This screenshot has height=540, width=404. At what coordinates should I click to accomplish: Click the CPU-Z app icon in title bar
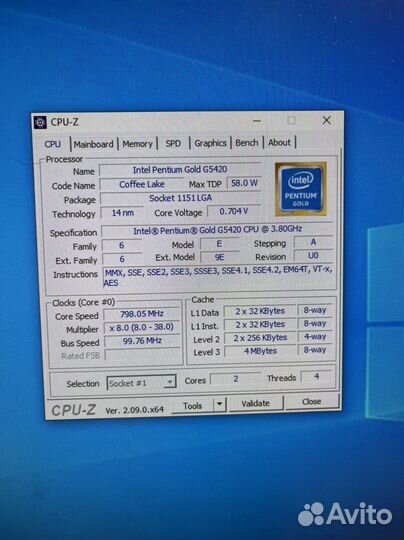click(40, 122)
